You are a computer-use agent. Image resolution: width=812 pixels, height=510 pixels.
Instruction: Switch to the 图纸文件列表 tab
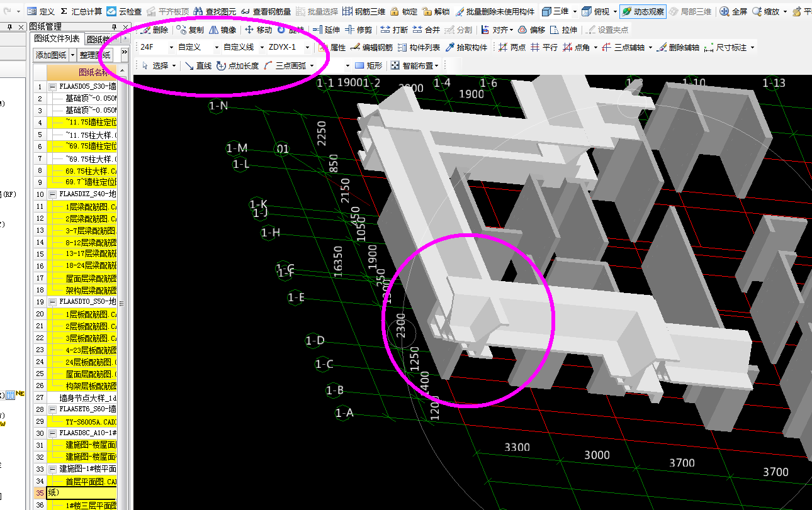[57, 39]
